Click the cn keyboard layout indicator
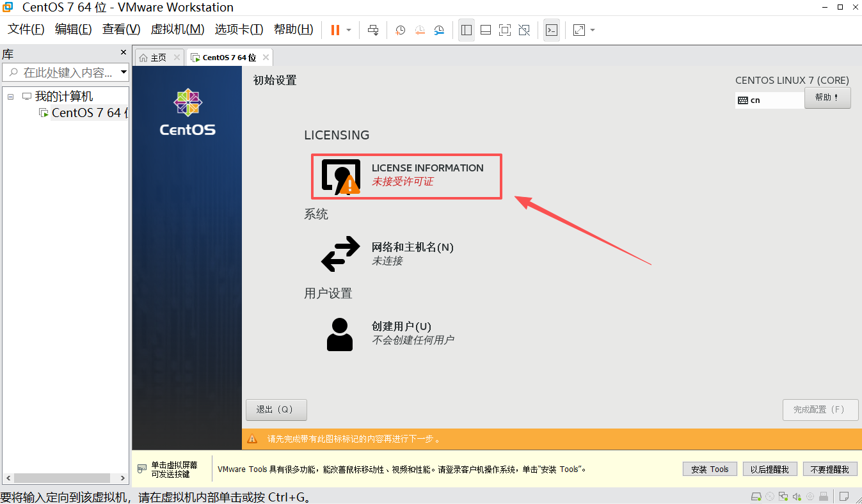 pyautogui.click(x=769, y=100)
